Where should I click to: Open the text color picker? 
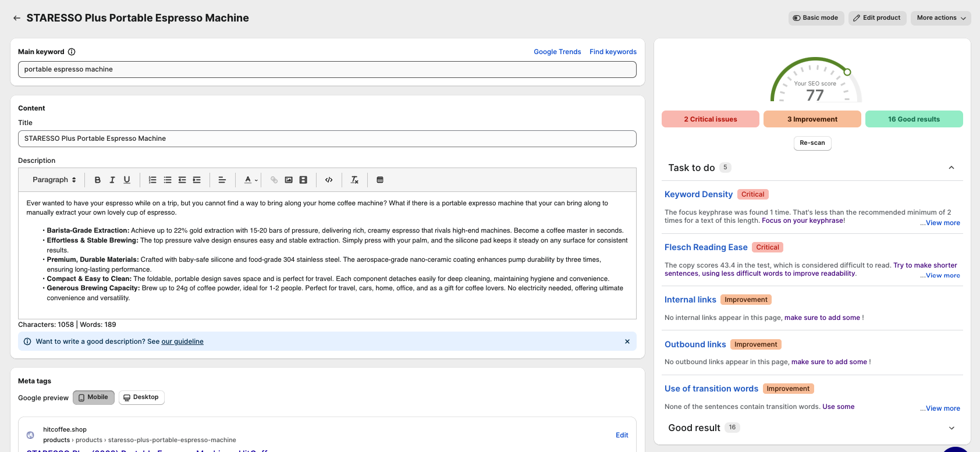251,180
